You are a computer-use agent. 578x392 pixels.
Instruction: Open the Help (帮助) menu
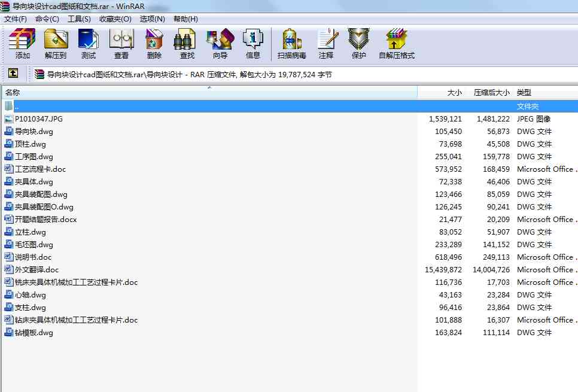click(x=185, y=19)
